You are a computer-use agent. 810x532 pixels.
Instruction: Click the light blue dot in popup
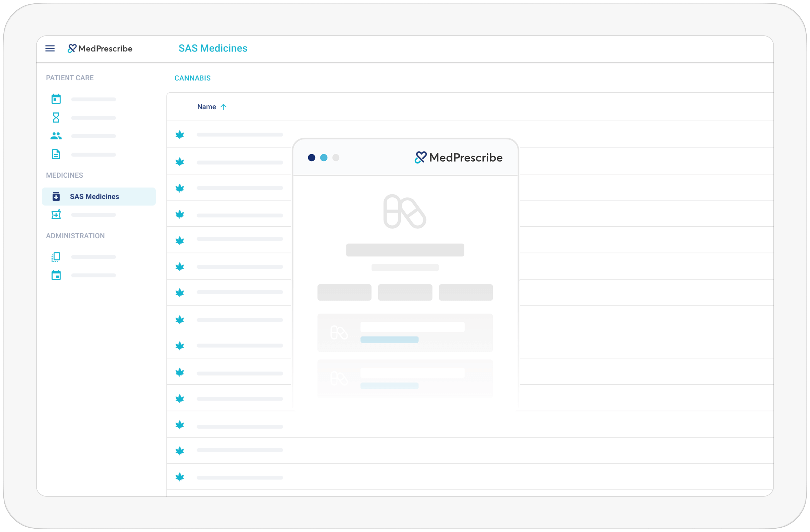tap(323, 158)
